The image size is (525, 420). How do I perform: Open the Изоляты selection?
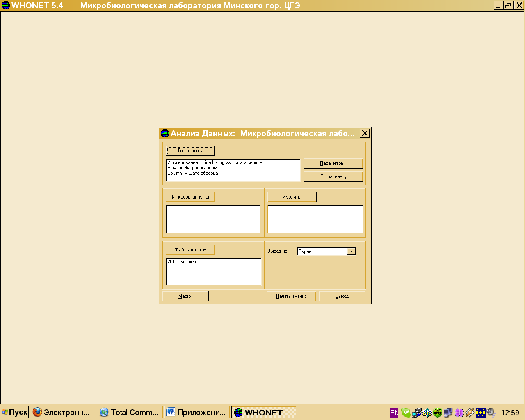pyautogui.click(x=292, y=197)
